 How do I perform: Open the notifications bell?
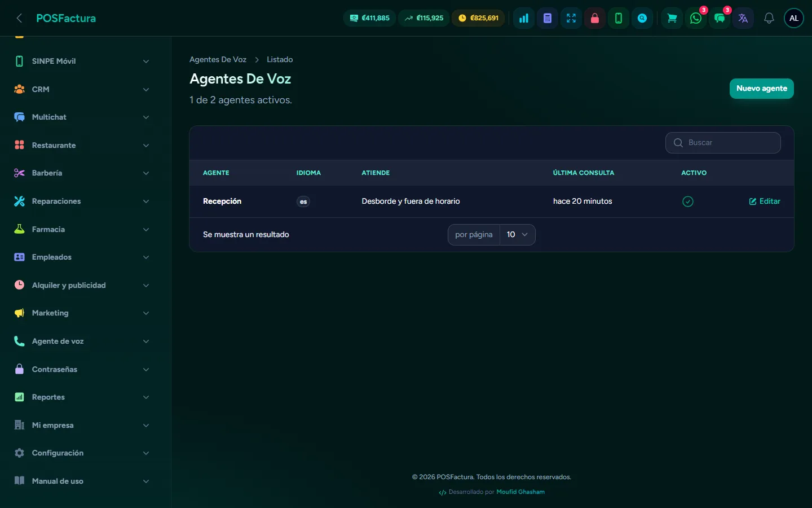pyautogui.click(x=769, y=18)
